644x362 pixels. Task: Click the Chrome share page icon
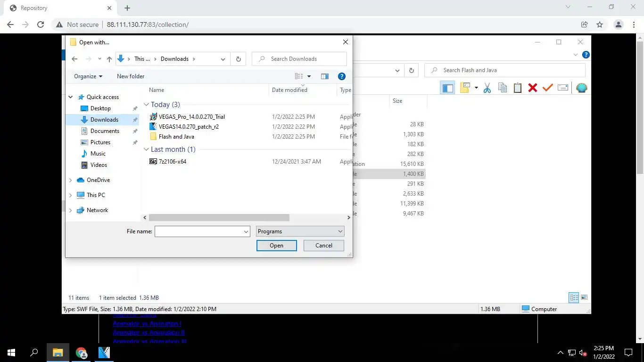(585, 25)
